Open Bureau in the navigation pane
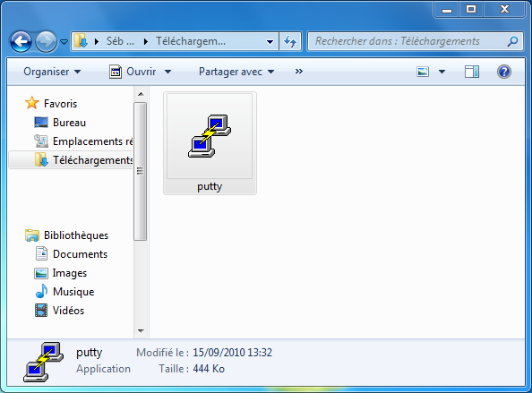532x393 pixels. click(69, 123)
